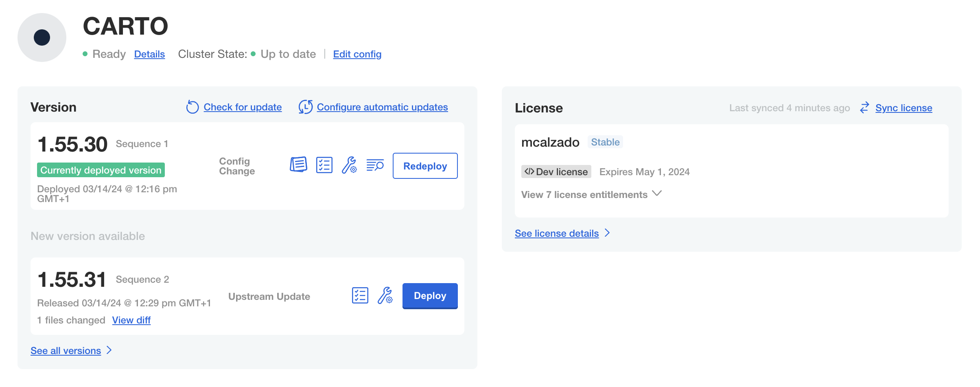Click wrench config icon for version 1.55.31

385,295
